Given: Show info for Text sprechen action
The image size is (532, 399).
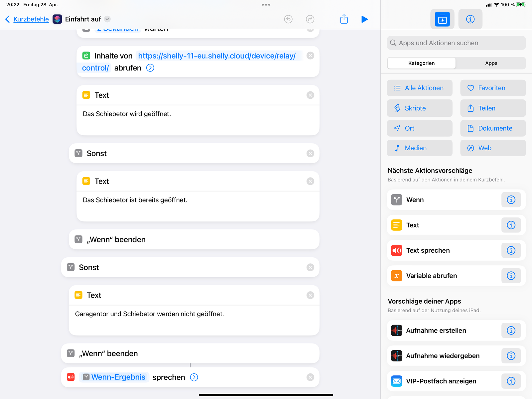Looking at the screenshot, I should coord(511,250).
